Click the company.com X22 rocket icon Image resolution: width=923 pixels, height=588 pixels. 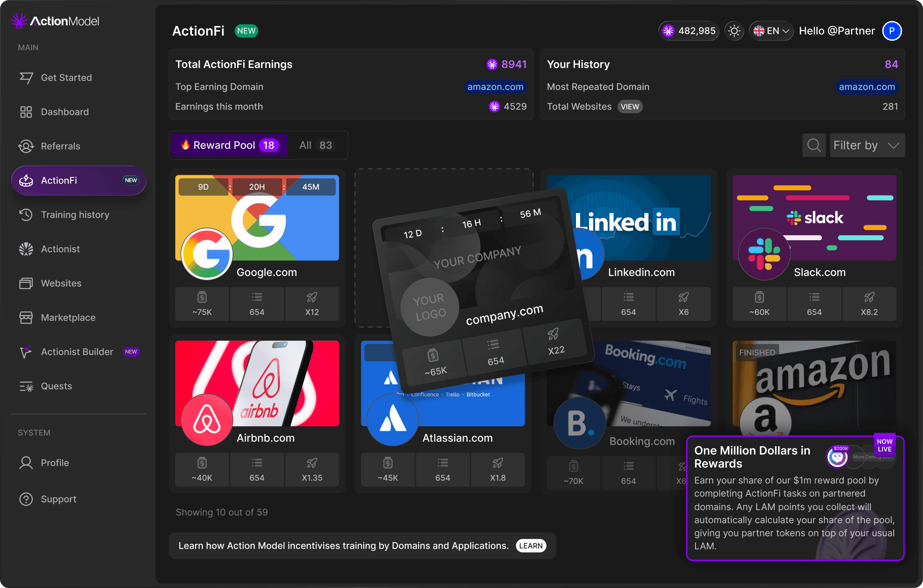[553, 334]
